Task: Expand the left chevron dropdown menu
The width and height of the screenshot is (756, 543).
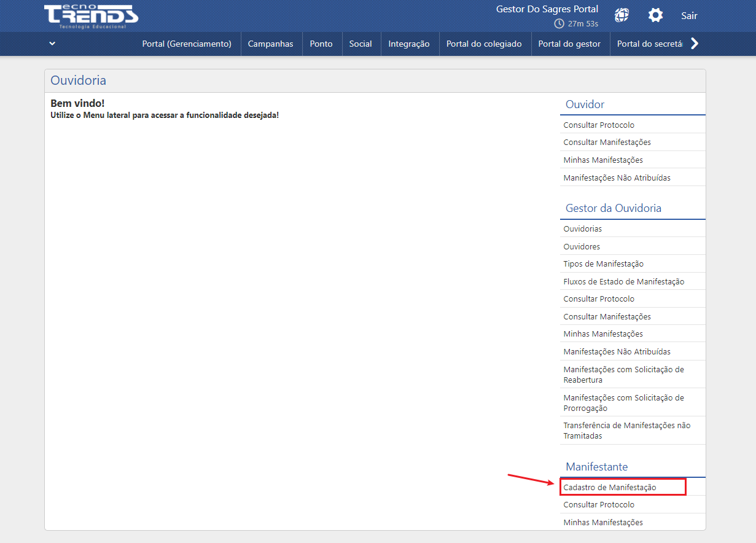Action: pyautogui.click(x=52, y=44)
